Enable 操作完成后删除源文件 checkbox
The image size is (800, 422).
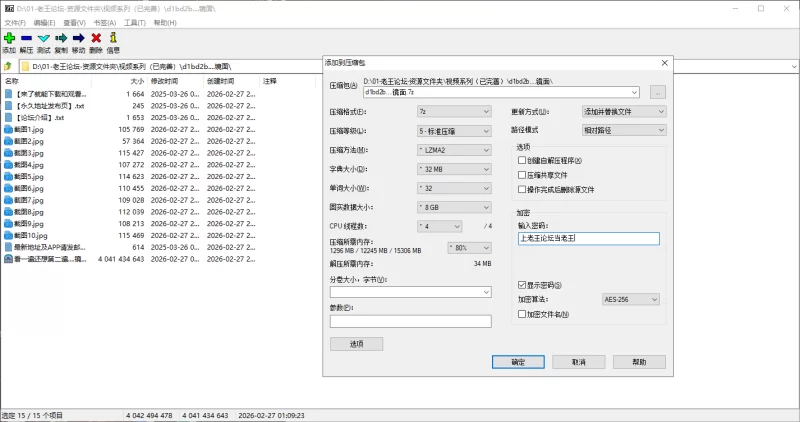(521, 189)
